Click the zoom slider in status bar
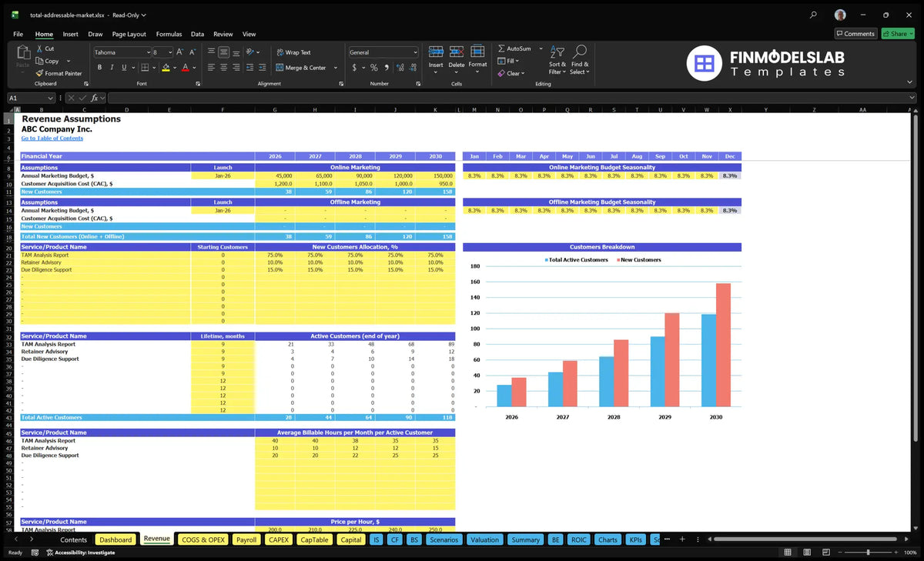This screenshot has width=924, height=561. click(868, 553)
